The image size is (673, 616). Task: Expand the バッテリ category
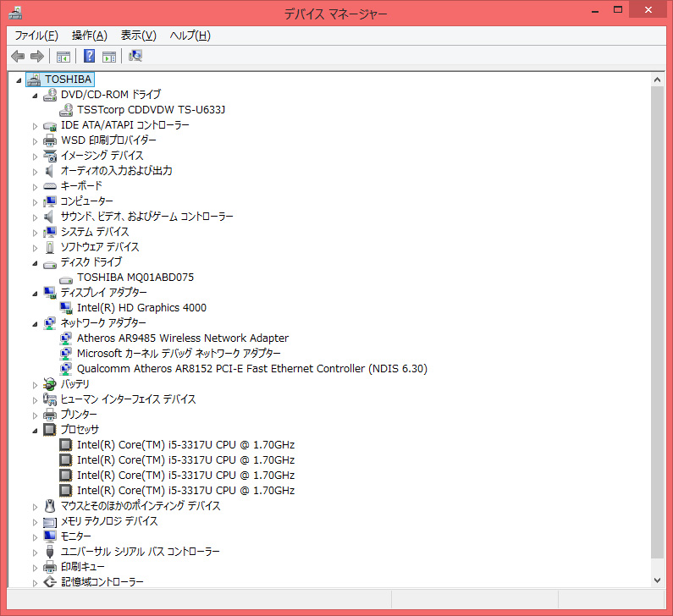[x=35, y=384]
